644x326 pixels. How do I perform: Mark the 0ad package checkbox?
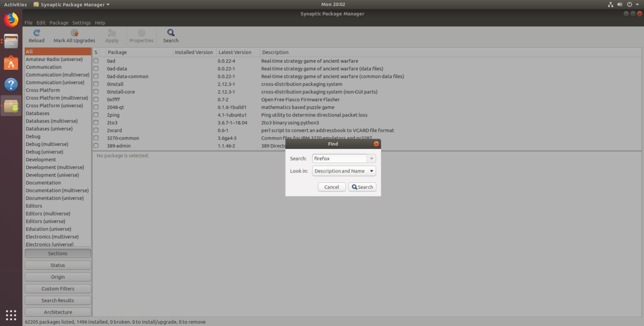(x=96, y=61)
